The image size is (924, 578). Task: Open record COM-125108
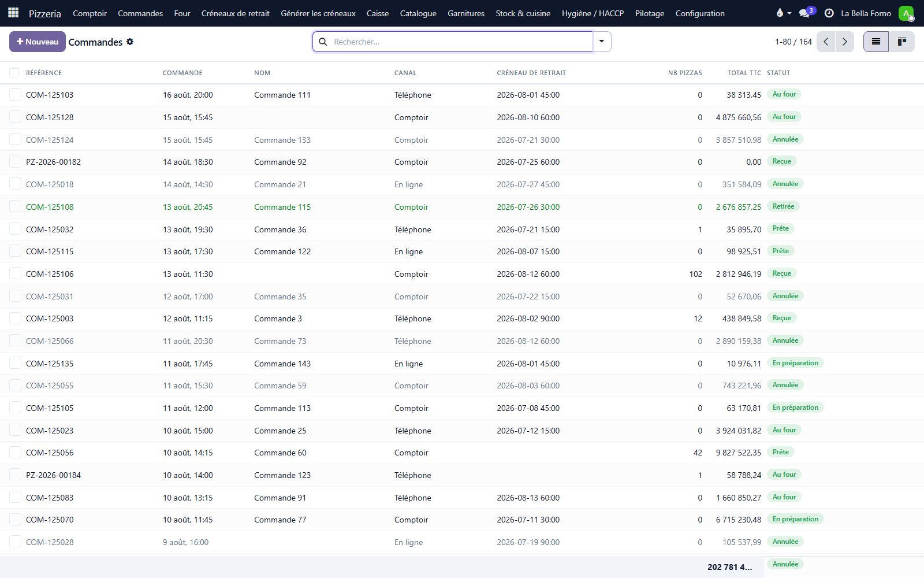(50, 207)
